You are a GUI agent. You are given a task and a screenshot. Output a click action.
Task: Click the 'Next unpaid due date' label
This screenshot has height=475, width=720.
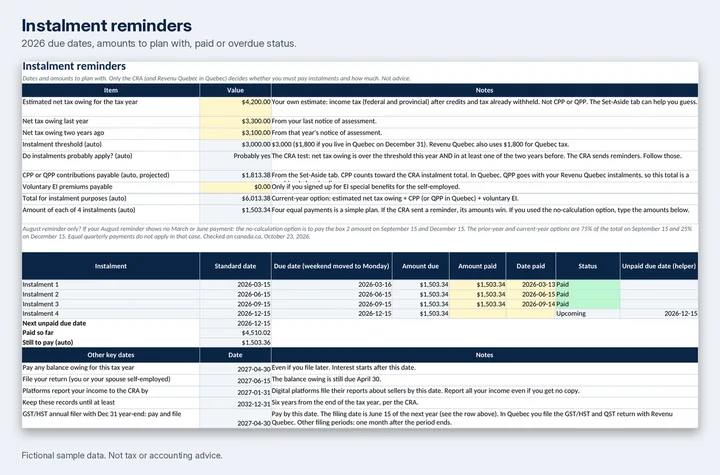54,323
